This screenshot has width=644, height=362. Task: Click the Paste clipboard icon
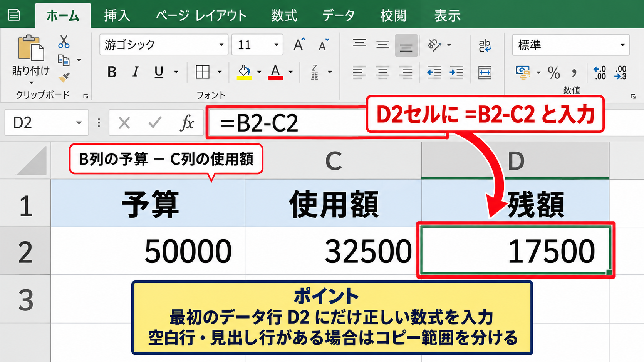click(31, 48)
